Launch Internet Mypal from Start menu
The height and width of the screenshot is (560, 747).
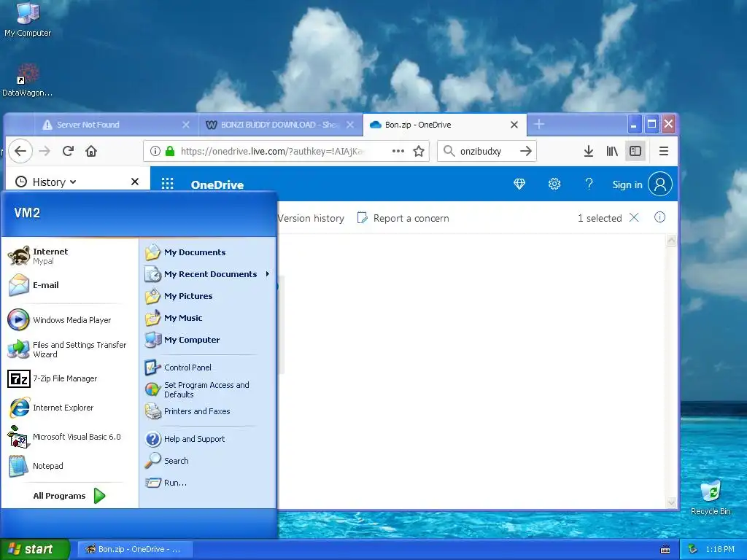click(x=69, y=256)
